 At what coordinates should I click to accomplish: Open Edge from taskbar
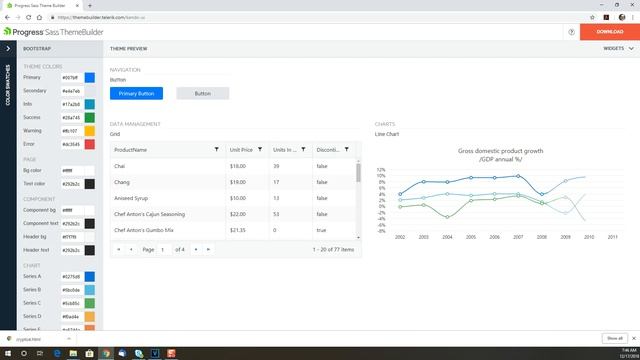click(x=57, y=353)
